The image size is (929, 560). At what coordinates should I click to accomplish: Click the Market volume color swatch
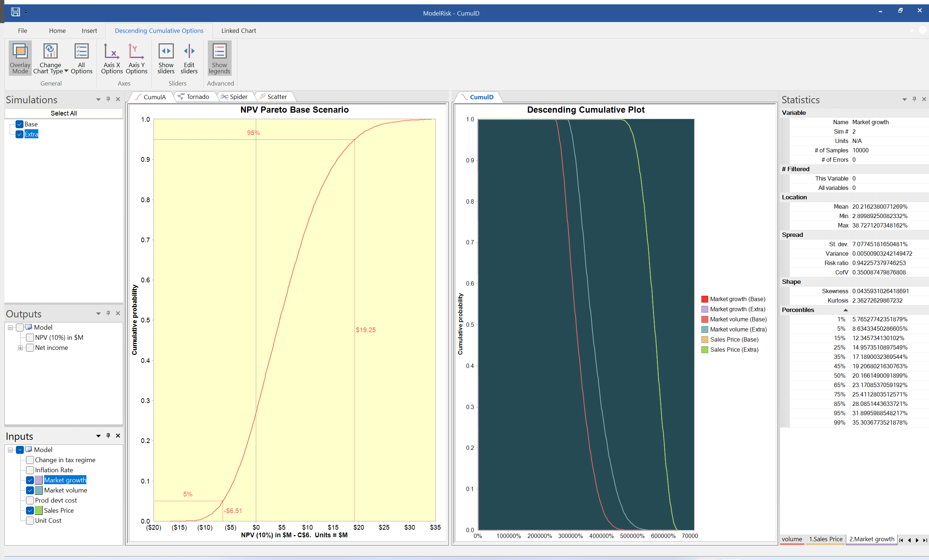coord(39,490)
